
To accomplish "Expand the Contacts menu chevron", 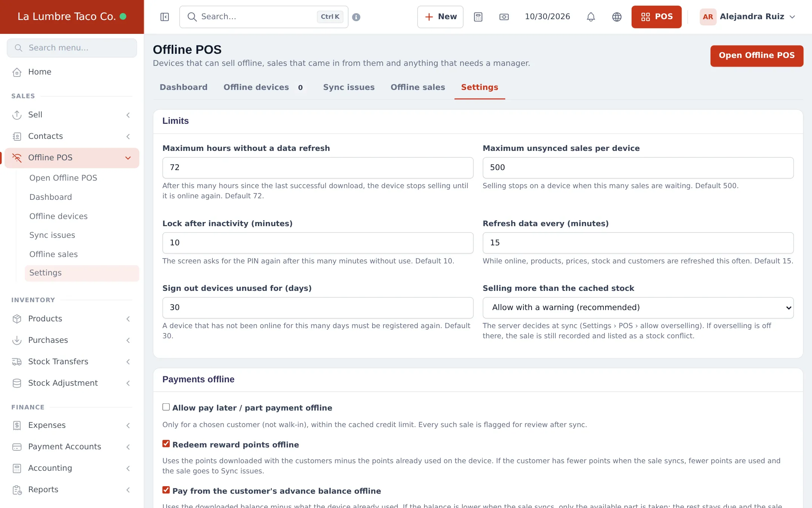I will coord(128,136).
